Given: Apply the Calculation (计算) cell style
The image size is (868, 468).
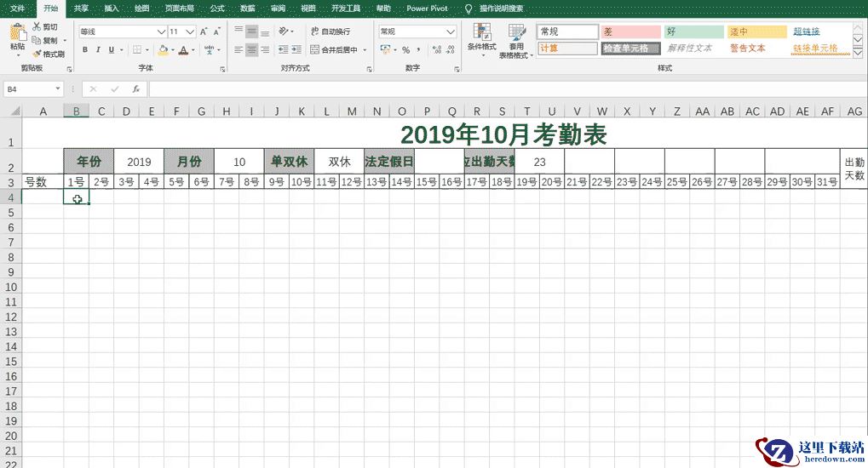Looking at the screenshot, I should (x=567, y=49).
